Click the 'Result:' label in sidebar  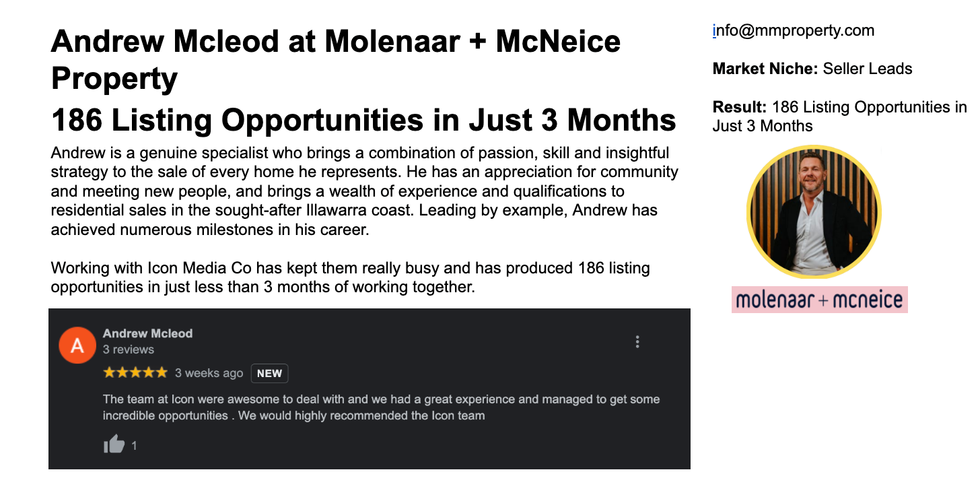740,107
